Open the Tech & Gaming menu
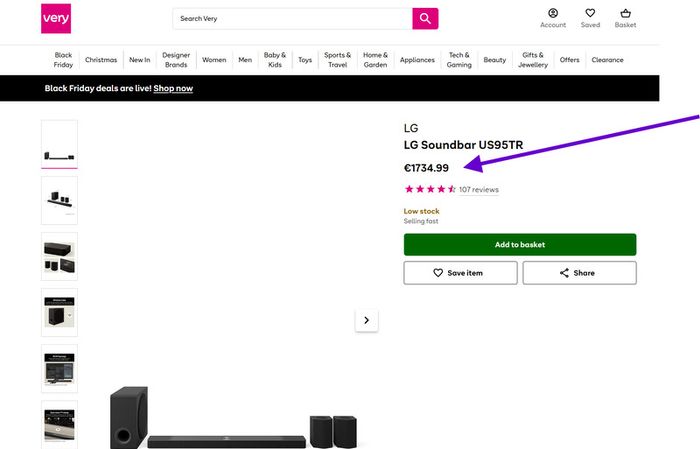 pyautogui.click(x=459, y=60)
